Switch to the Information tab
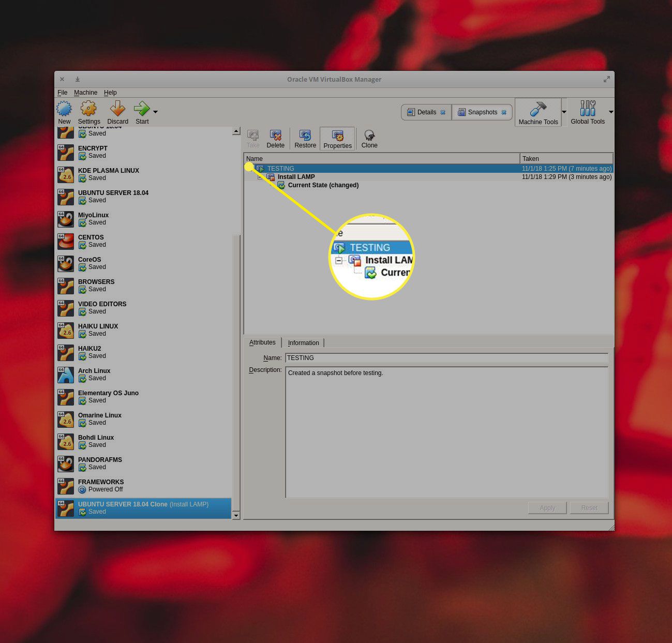The image size is (672, 643). 303,343
